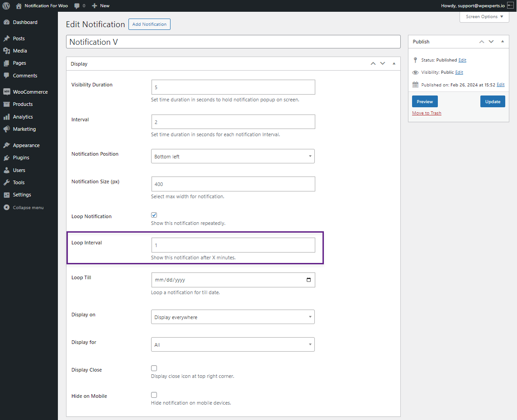Click the Users person icon
517x420 pixels.
[7, 170]
